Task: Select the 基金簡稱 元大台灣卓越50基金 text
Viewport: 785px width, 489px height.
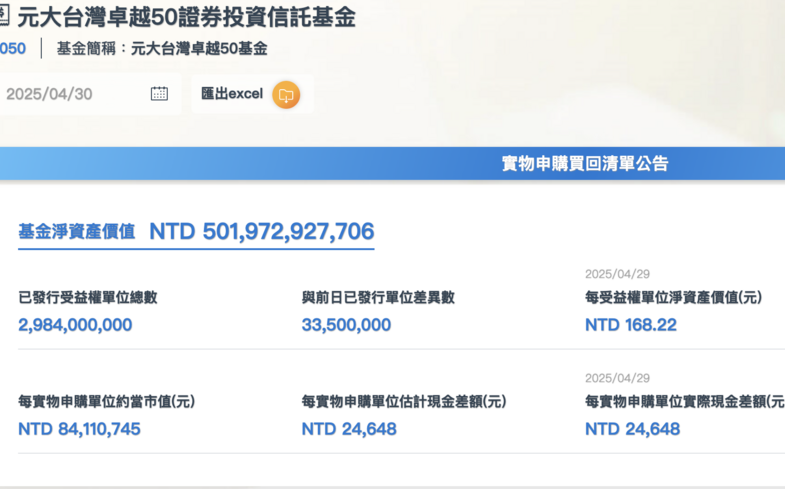Action: coord(162,48)
